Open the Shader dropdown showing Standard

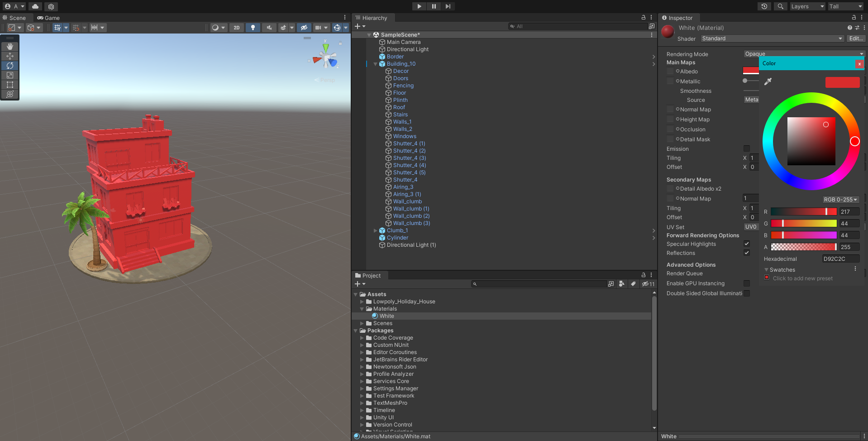coord(772,38)
